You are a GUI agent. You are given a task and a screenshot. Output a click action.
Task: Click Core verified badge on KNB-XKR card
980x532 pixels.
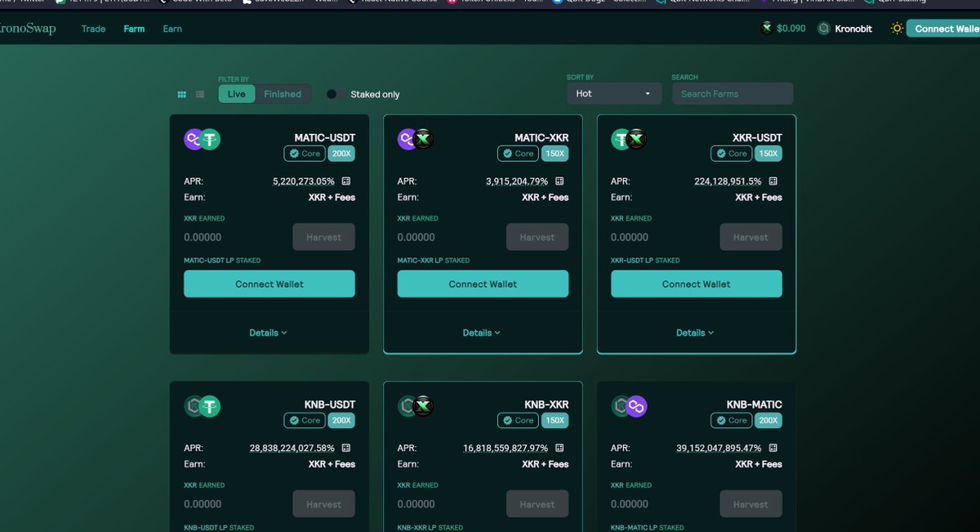pos(518,420)
